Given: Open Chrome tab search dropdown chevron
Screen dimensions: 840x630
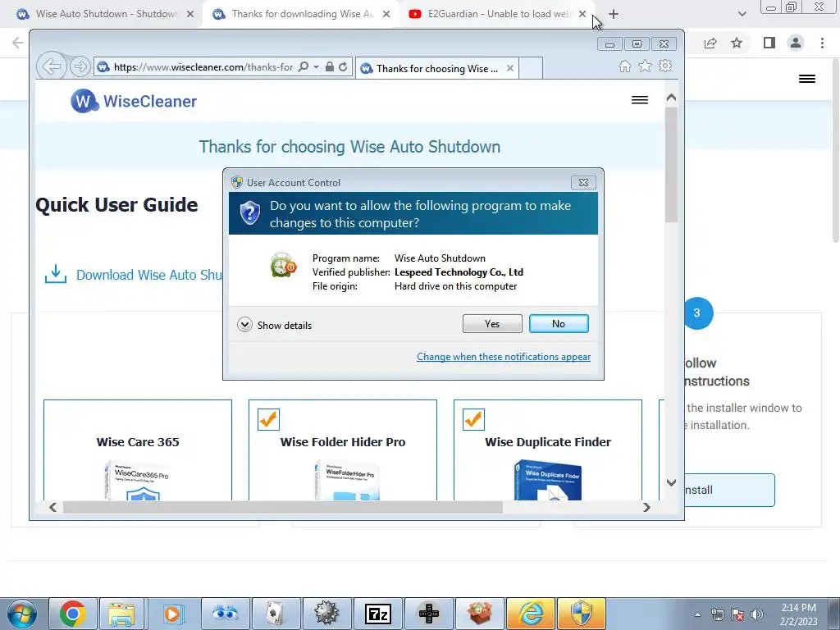Looking at the screenshot, I should tap(742, 14).
